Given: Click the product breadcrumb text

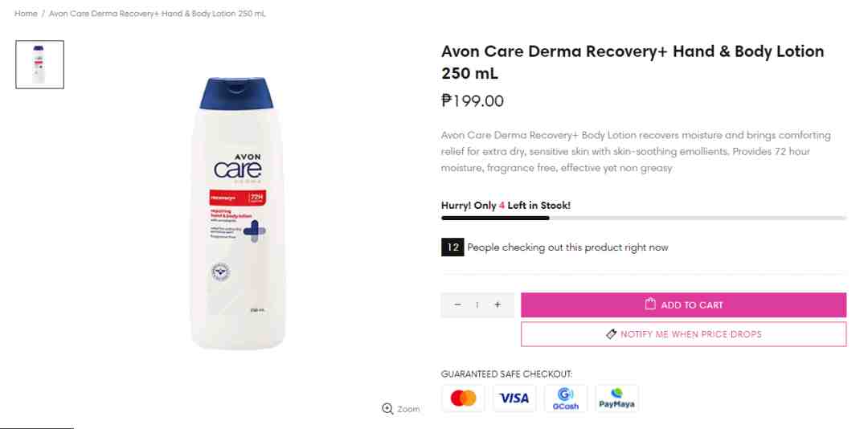Looking at the screenshot, I should click(x=158, y=14).
